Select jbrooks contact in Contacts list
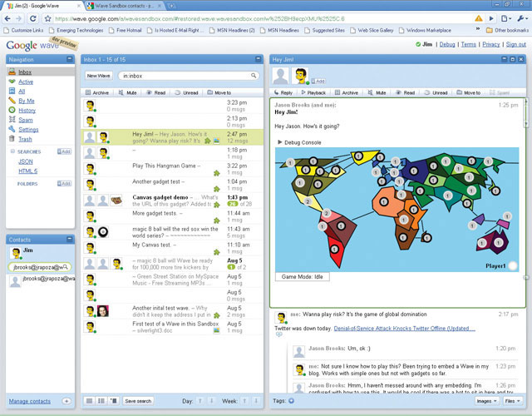This screenshot has width=532, height=416. 42,281
